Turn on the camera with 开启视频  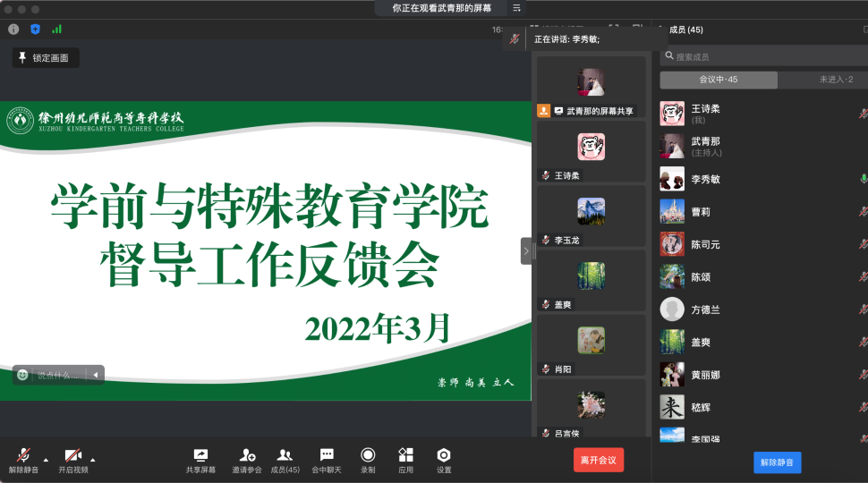73,455
